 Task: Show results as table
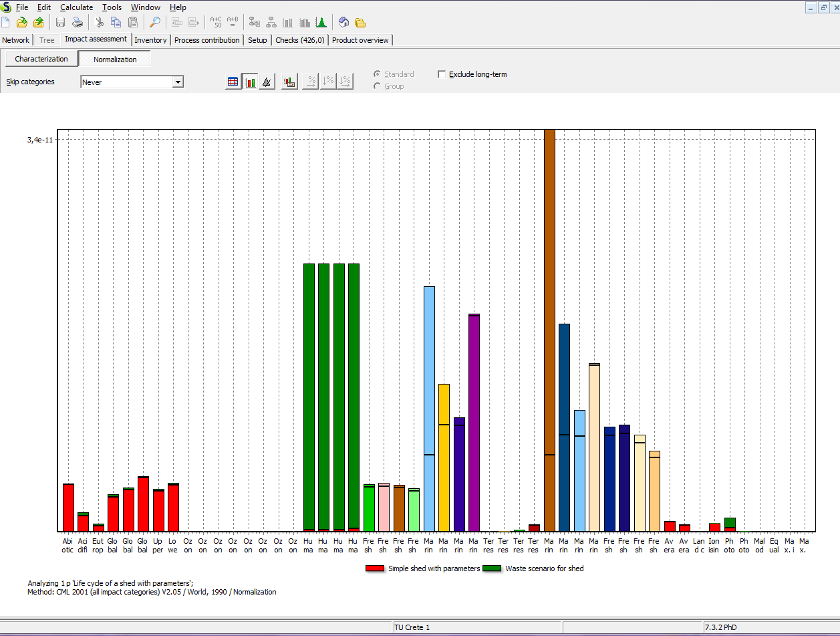click(x=233, y=82)
